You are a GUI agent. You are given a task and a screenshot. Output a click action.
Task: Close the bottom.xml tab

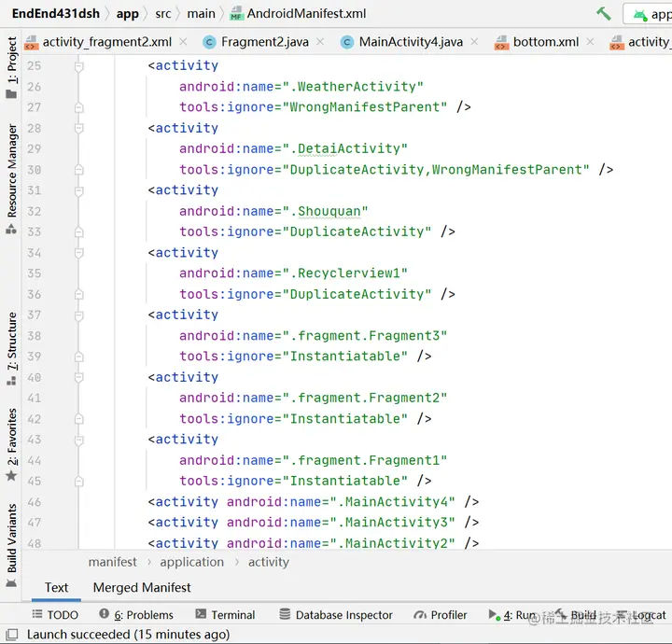[x=590, y=42]
